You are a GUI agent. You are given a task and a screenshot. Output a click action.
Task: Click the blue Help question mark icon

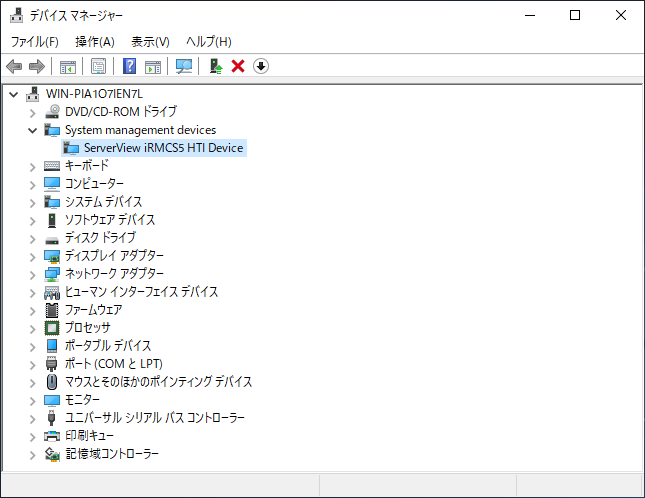(x=130, y=66)
